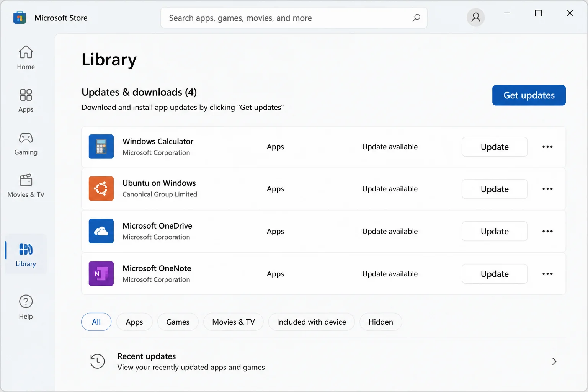588x392 pixels.
Task: Minimize the Microsoft Store window
Action: pos(507,13)
